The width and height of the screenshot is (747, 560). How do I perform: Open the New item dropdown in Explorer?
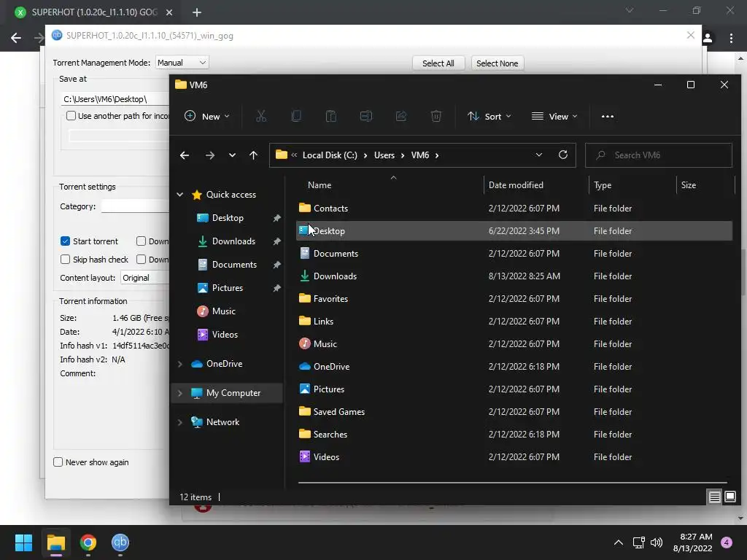[206, 116]
